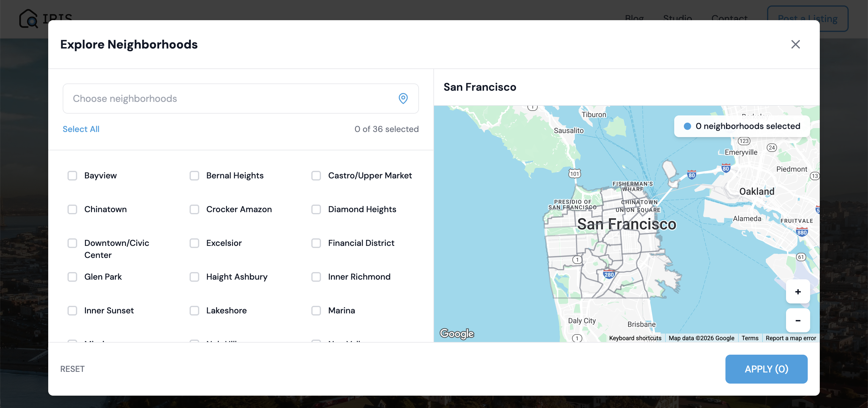Enable the Chinatown checkbox

pyautogui.click(x=72, y=209)
